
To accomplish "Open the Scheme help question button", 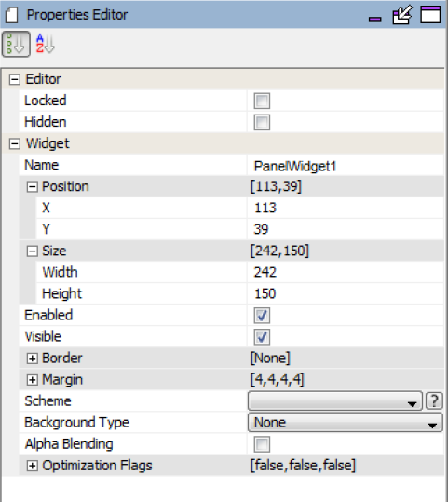I will pyautogui.click(x=434, y=400).
